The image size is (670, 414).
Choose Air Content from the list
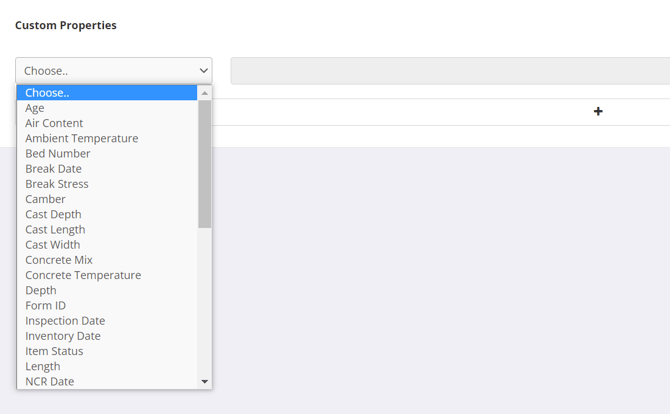click(x=54, y=123)
